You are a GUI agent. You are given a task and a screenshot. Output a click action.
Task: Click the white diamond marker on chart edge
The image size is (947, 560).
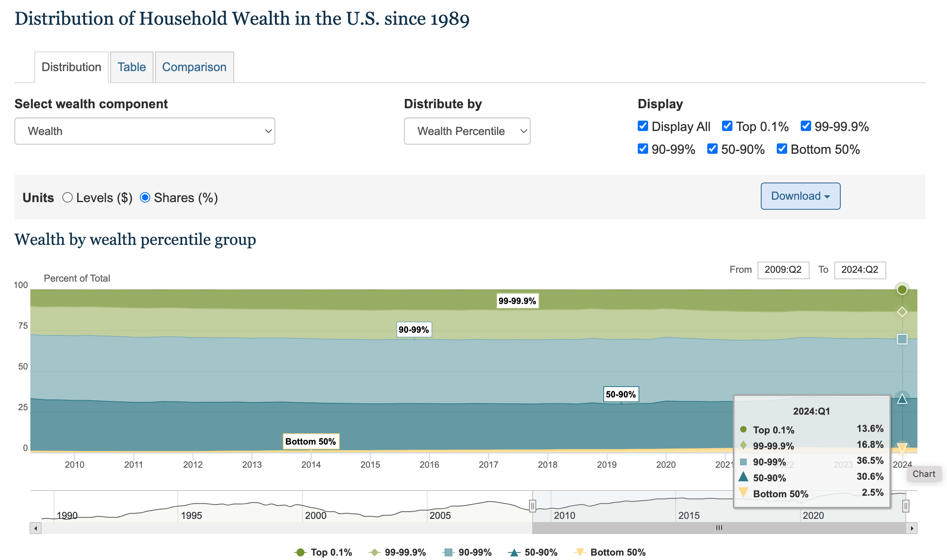(x=902, y=312)
